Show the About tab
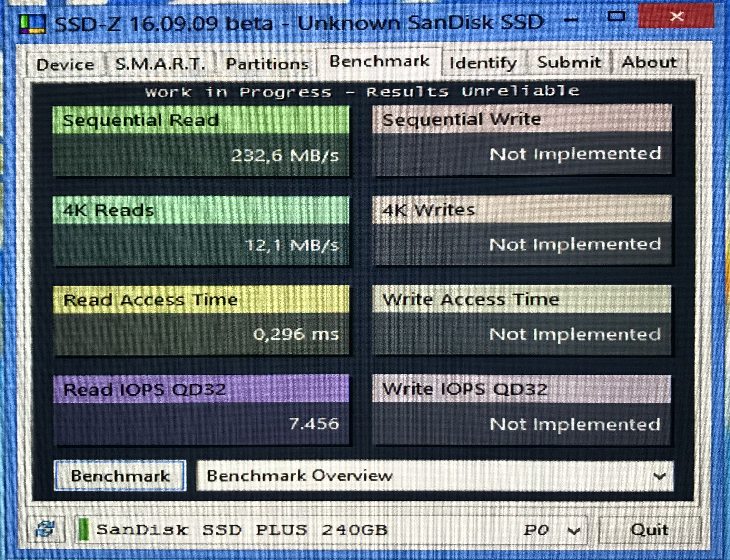This screenshot has height=560, width=730. 649,62
